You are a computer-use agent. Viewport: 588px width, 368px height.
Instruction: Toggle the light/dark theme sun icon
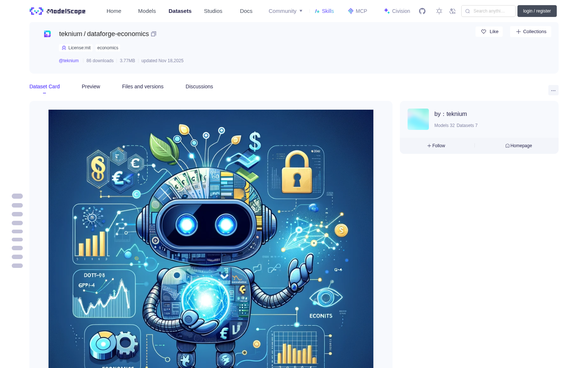point(439,11)
